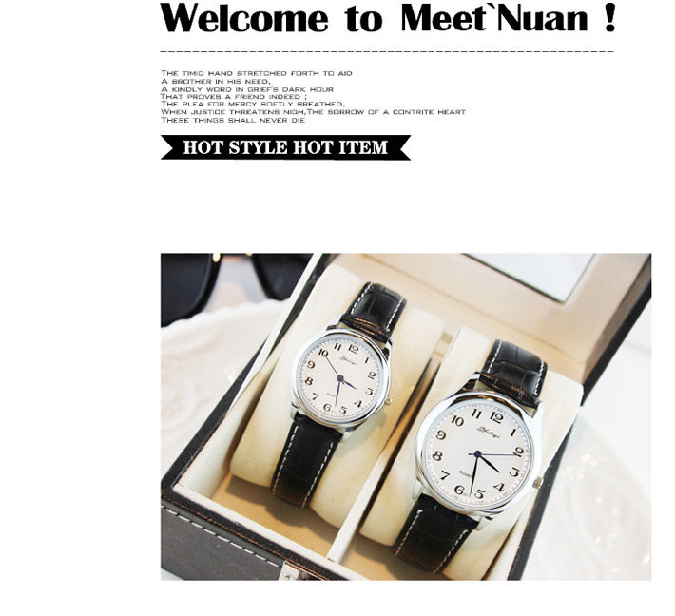Click the poem text block under heading

click(313, 96)
